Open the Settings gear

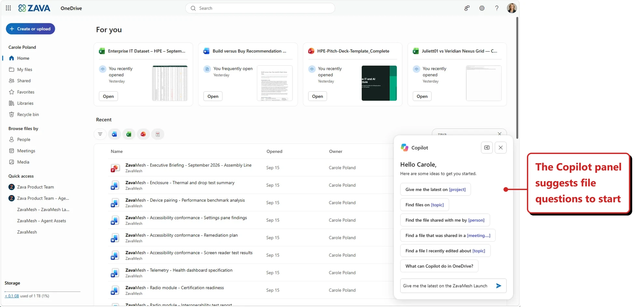(482, 8)
